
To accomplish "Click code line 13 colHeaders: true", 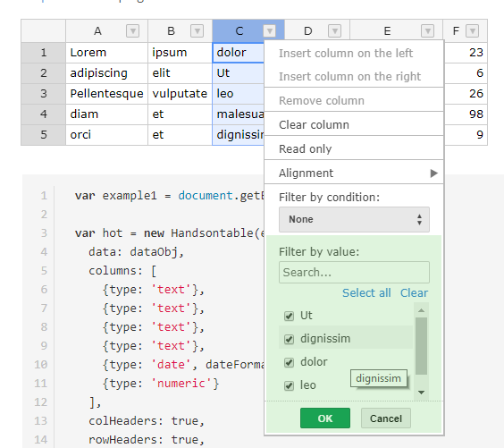I will (147, 420).
